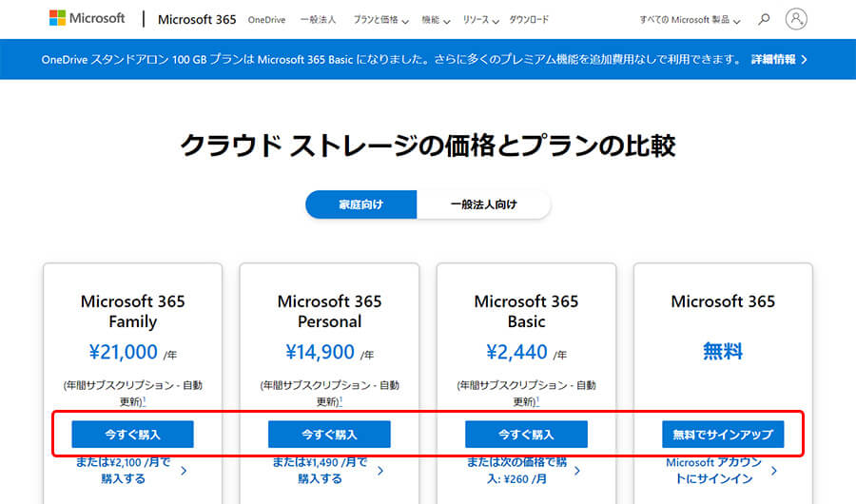
Task: Click the ¥14,900 price text
Action: [320, 352]
